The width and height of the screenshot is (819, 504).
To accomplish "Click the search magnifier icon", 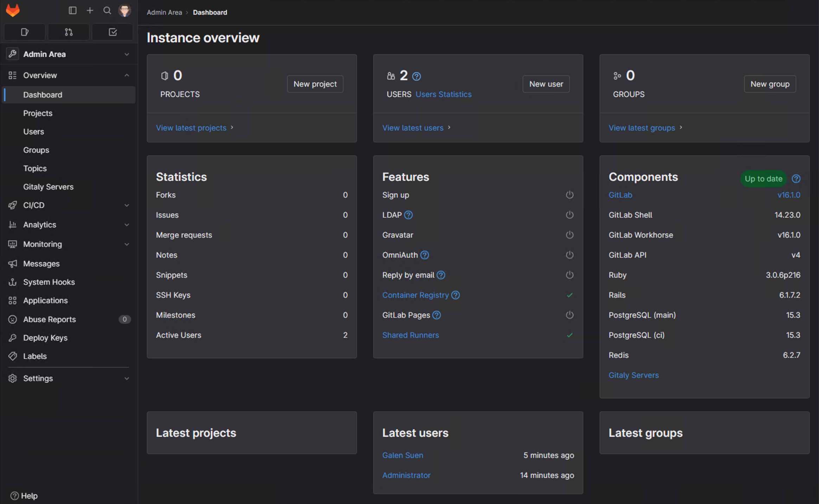I will pos(107,10).
